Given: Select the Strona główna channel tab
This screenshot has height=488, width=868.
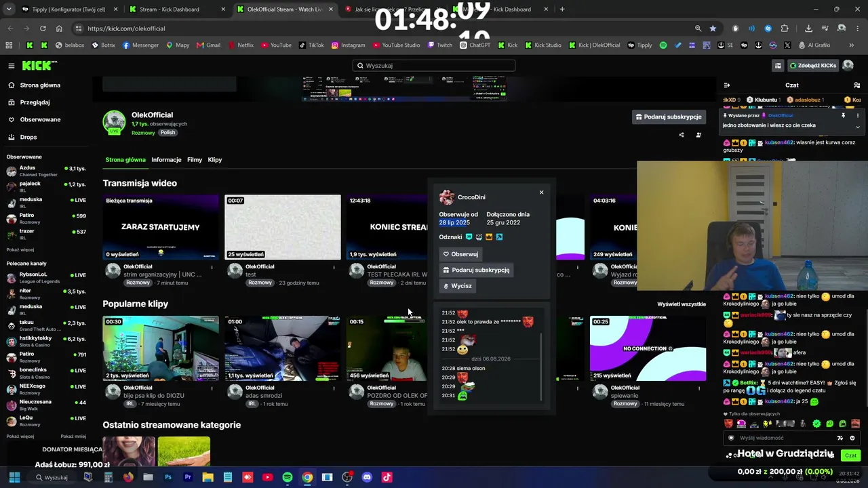Looking at the screenshot, I should click(125, 160).
